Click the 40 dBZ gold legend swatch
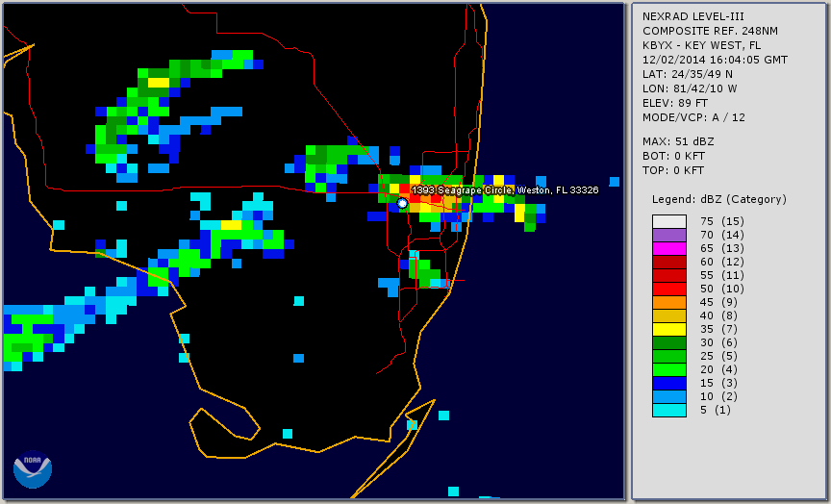The image size is (831, 504). (669, 315)
